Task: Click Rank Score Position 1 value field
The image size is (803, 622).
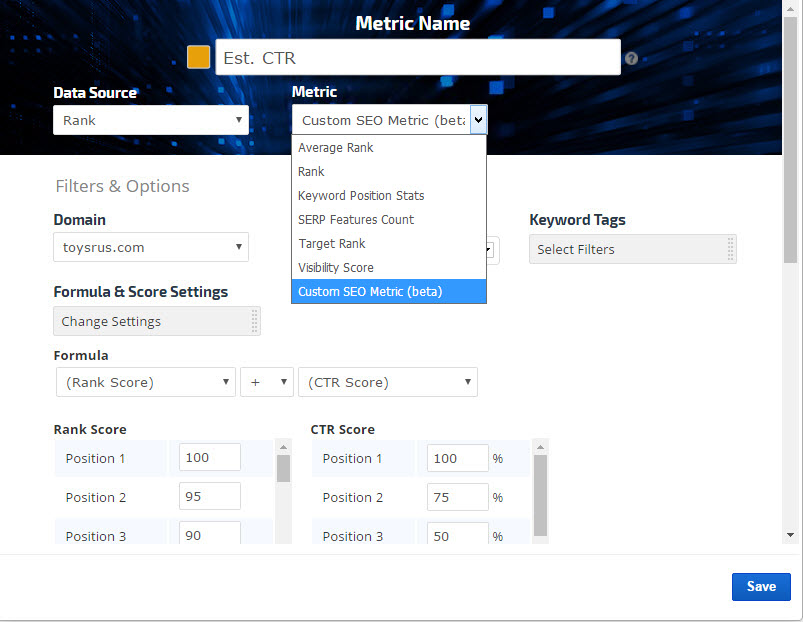Action: 209,458
